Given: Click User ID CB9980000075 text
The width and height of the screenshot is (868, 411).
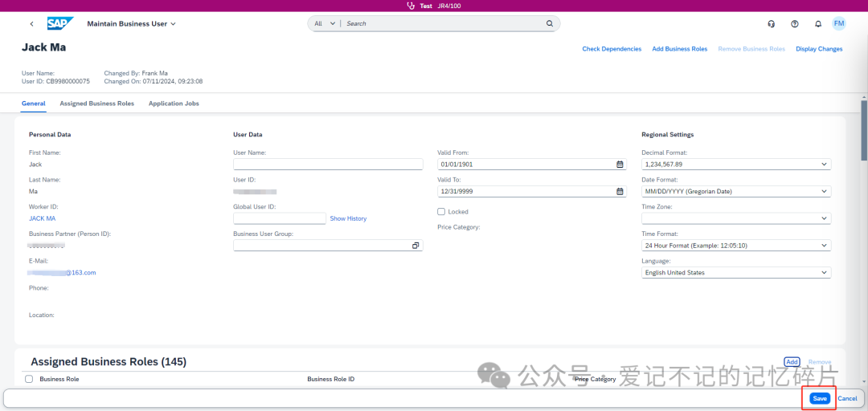Looking at the screenshot, I should pyautogui.click(x=55, y=81).
